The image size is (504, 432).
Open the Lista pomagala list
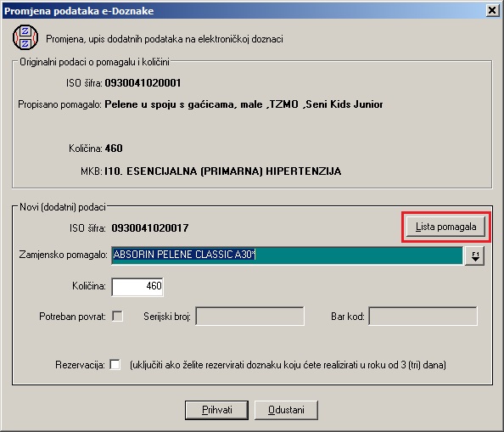coord(445,227)
